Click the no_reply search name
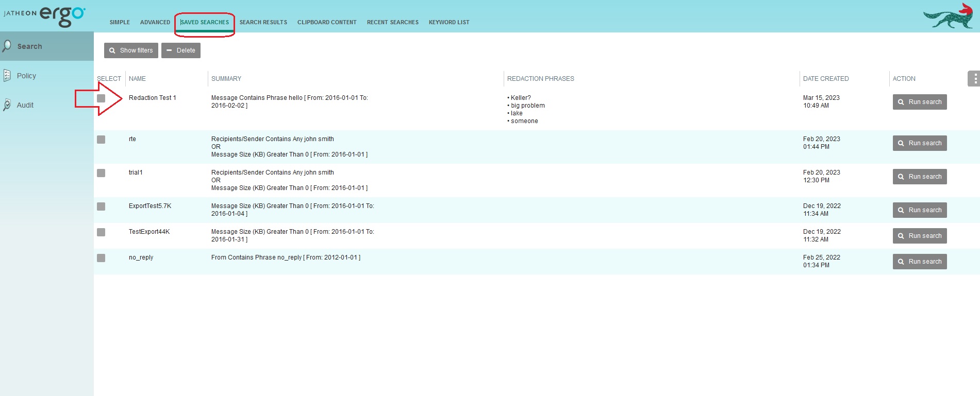980x396 pixels. [x=141, y=257]
